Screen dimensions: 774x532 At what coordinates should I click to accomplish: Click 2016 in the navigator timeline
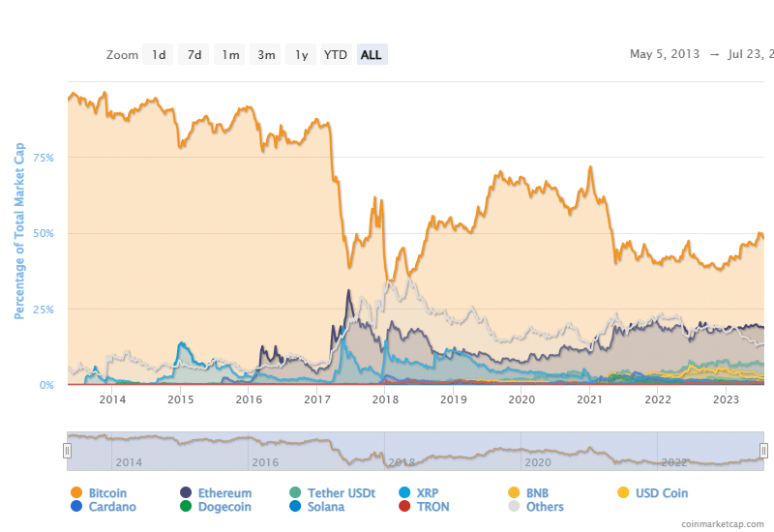265,462
